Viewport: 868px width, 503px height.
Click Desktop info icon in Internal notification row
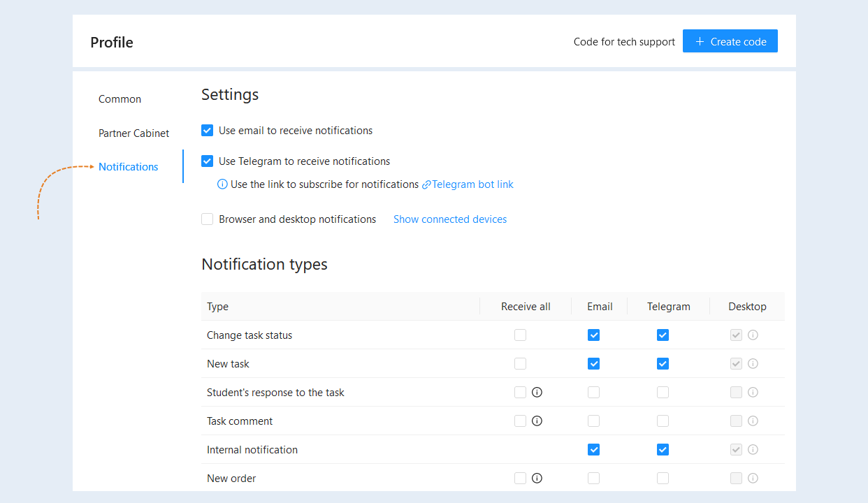pos(753,450)
